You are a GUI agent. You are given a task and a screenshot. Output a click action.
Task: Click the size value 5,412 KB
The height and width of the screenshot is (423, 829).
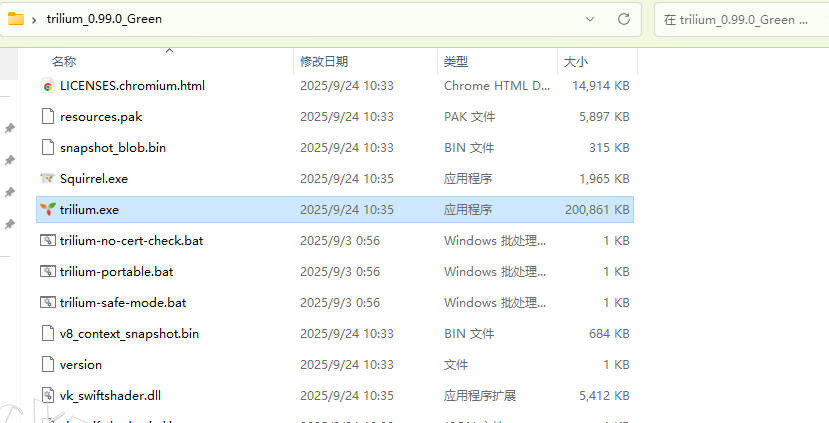(604, 396)
